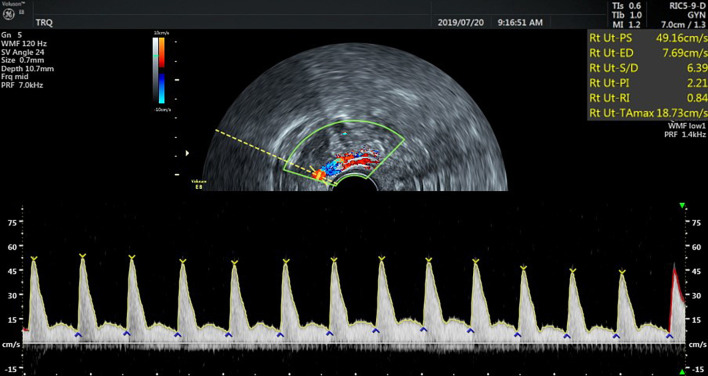Screen dimensions: 708x376
Task: Select the first yellow peak systolic marker
Action: click(34, 258)
